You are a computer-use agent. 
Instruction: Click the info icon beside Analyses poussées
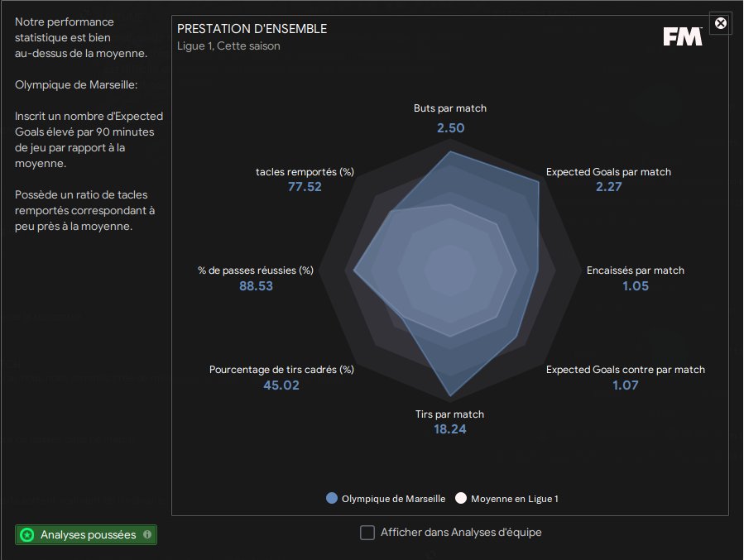[x=147, y=534]
